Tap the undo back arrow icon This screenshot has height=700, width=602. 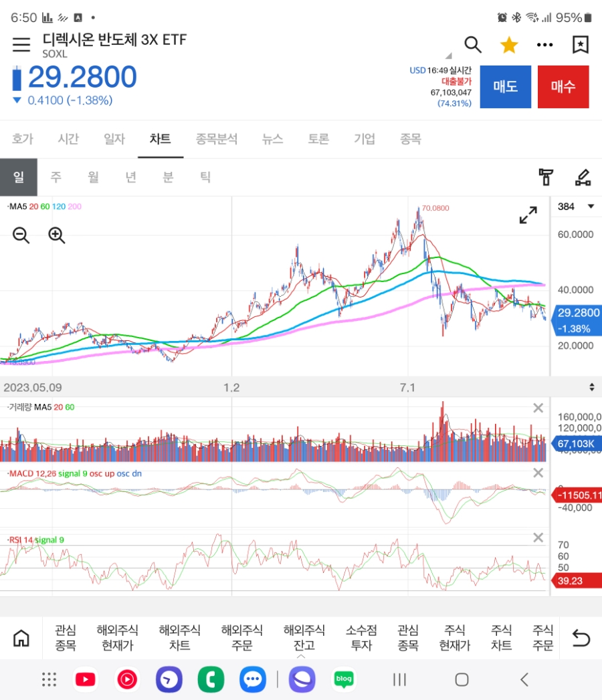[x=581, y=638]
